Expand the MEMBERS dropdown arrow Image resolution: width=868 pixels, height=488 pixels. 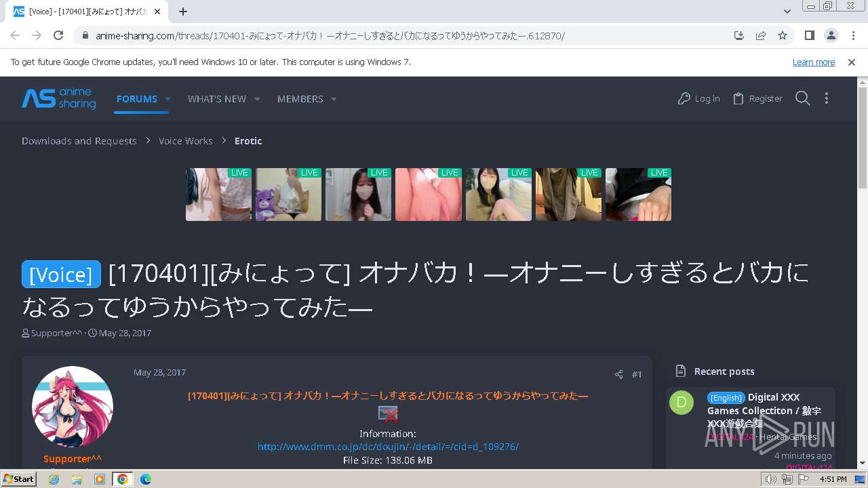(334, 99)
